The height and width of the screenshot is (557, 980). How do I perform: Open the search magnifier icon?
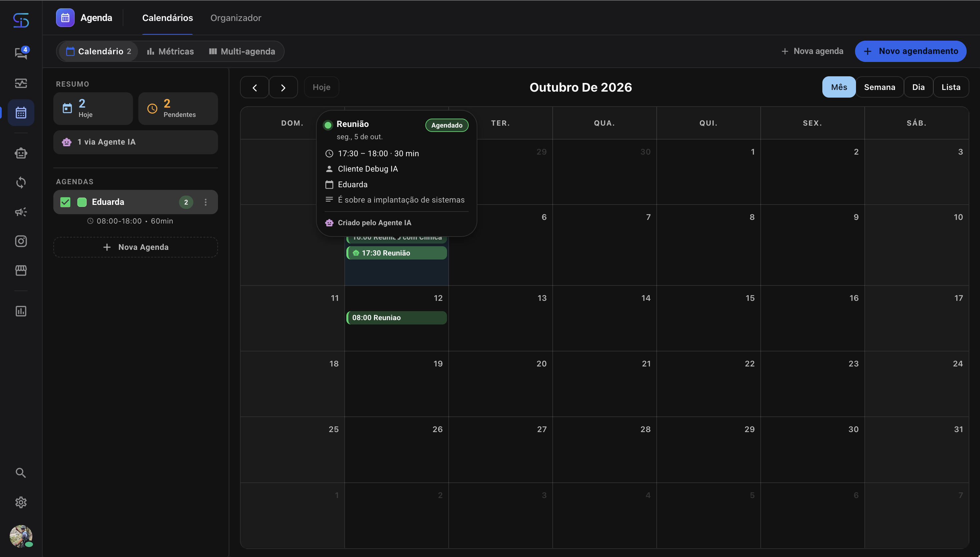[21, 473]
